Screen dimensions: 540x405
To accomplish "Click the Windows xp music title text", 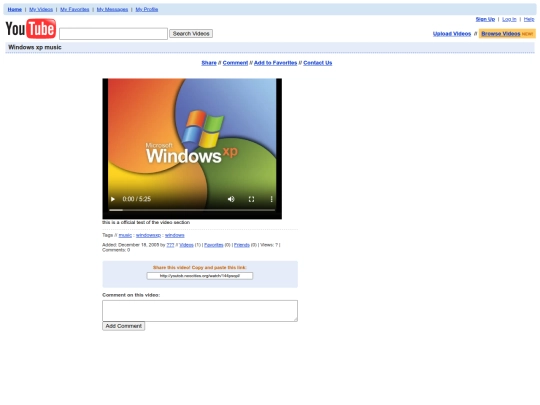I will click(x=35, y=47).
